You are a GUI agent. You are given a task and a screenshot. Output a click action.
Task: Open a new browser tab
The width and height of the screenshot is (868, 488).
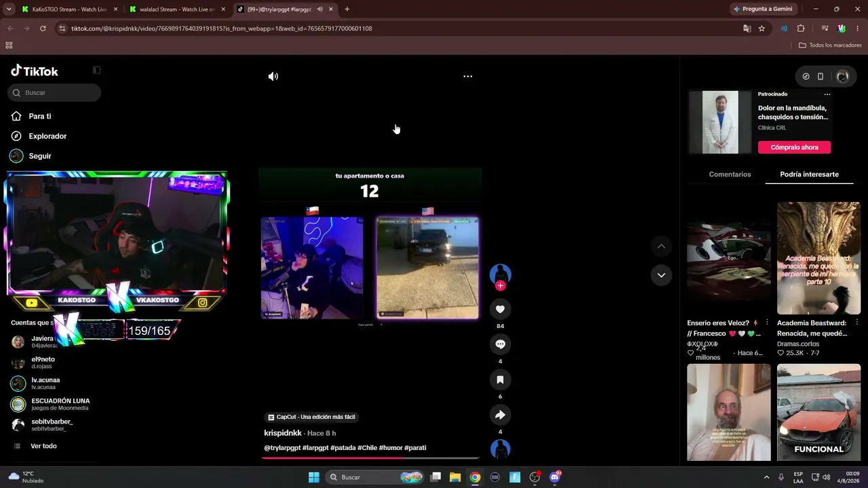click(x=347, y=9)
